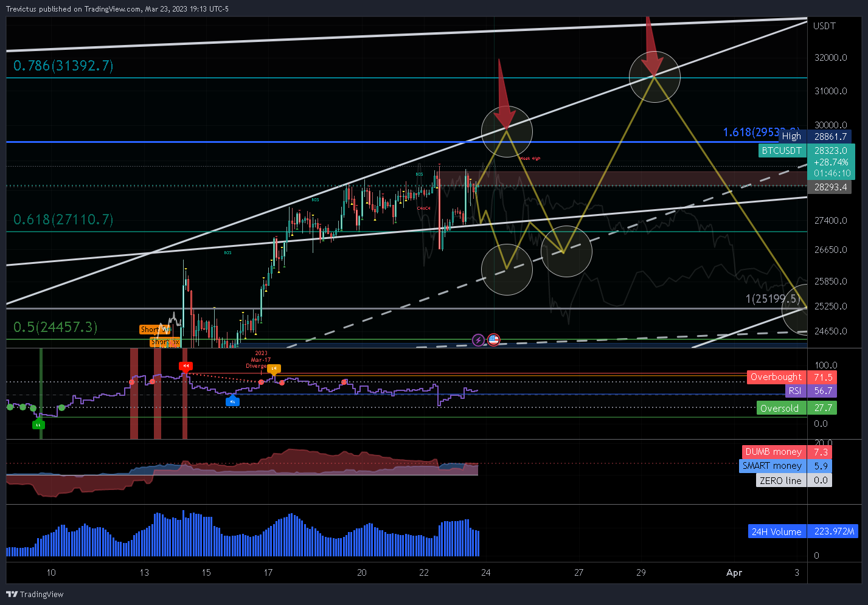The image size is (868, 605).
Task: Click the upper orange Short label
Action: click(155, 330)
